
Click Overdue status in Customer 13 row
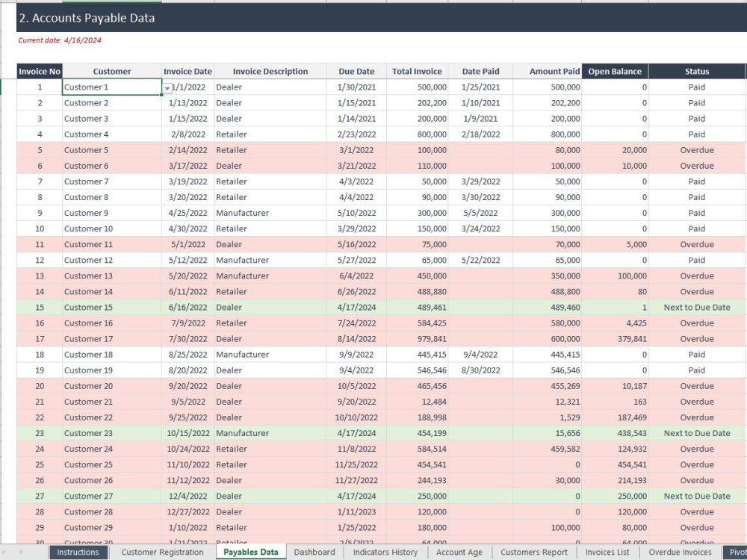pos(697,276)
